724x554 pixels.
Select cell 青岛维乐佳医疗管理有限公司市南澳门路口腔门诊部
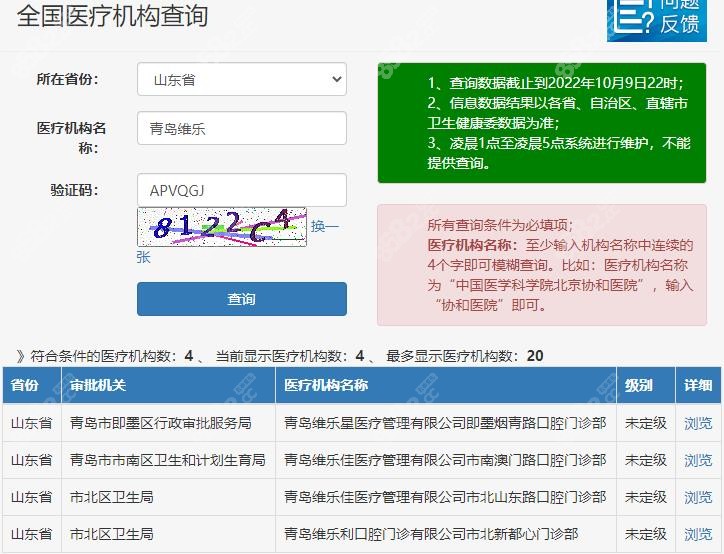[x=445, y=460]
